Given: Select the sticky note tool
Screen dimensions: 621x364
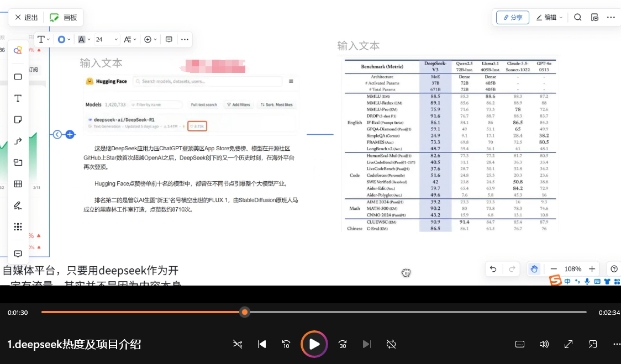Looking at the screenshot, I should pos(18,120).
